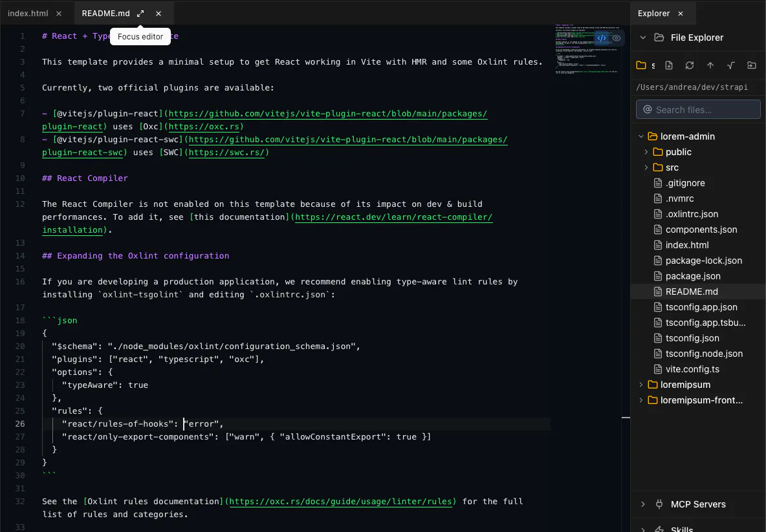Expand the loremipsum folder
Image resolution: width=766 pixels, height=532 pixels.
tap(641, 385)
